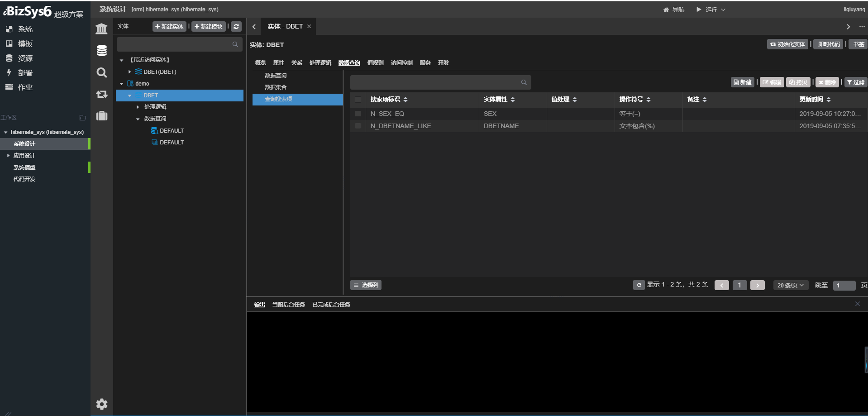Click the retweet arrows icon in the vertical toolbar
868x416 pixels.
coord(101,94)
